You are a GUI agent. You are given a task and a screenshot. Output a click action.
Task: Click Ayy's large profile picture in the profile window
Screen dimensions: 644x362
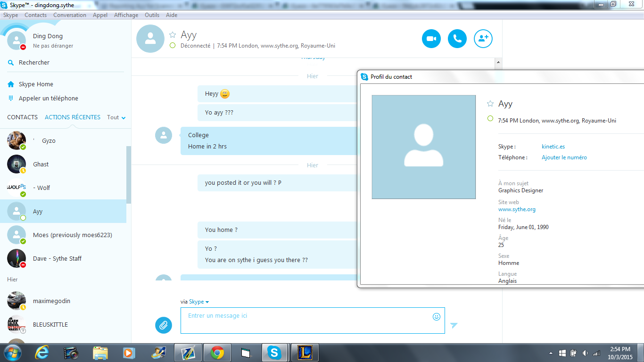[x=424, y=147]
